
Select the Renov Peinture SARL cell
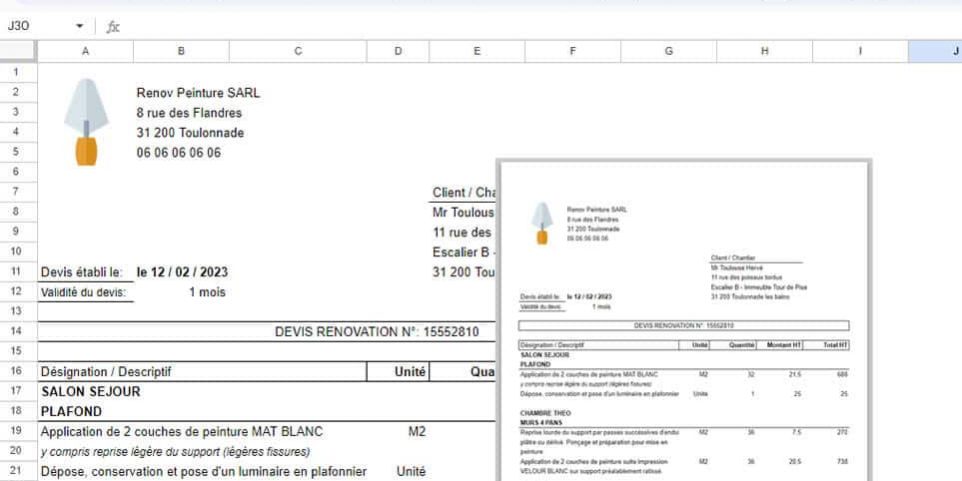[x=197, y=93]
